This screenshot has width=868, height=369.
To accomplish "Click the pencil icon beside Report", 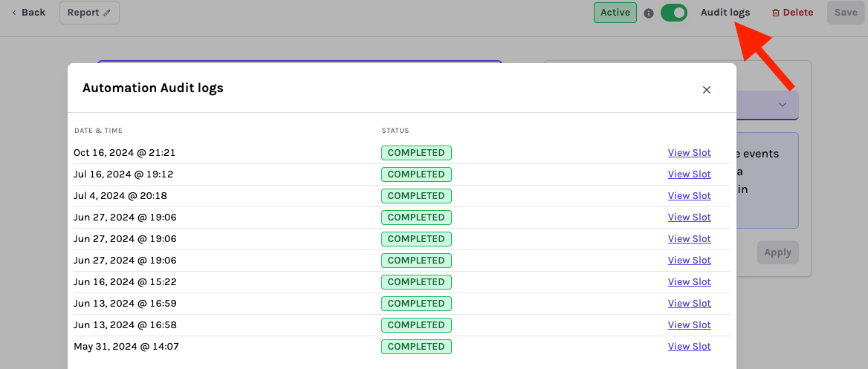I will pyautogui.click(x=107, y=13).
